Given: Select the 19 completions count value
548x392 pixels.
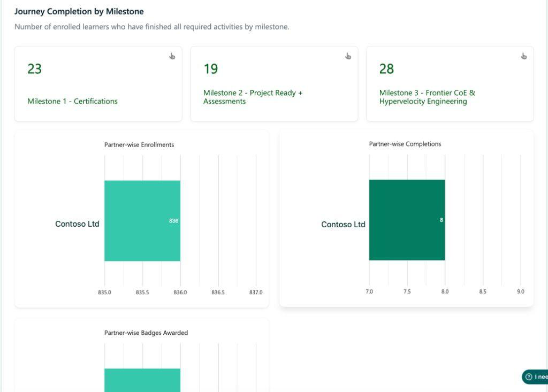Looking at the screenshot, I should (x=211, y=69).
